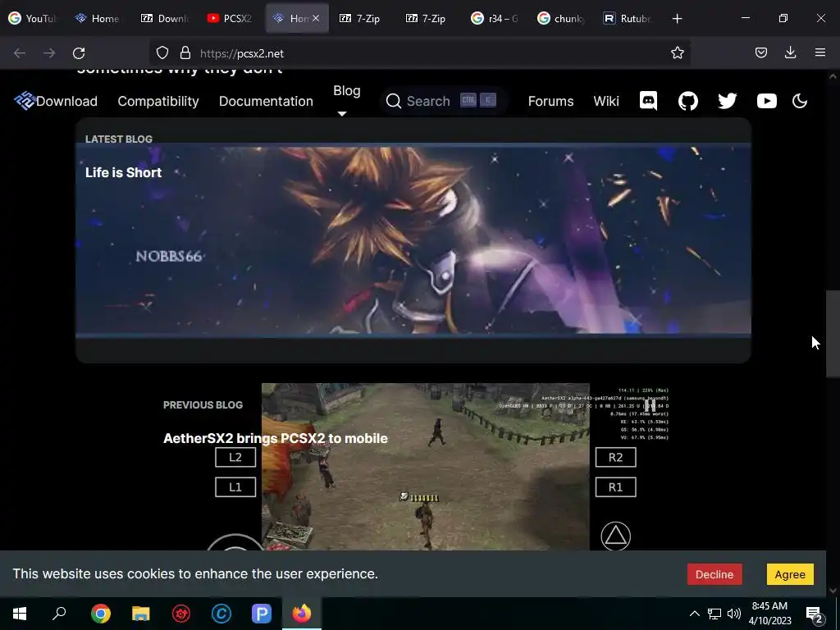The image size is (840, 630).
Task: Open a new browser tab
Action: pyautogui.click(x=677, y=19)
